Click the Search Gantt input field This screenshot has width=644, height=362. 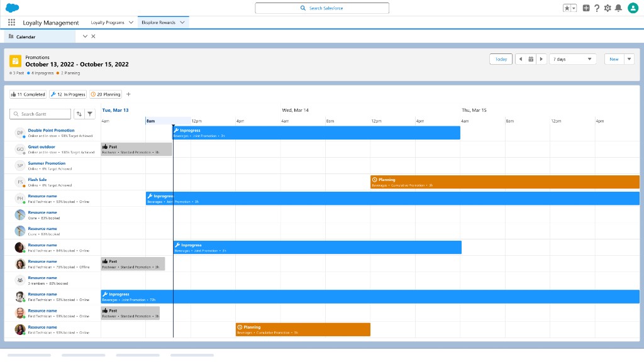pos(40,114)
